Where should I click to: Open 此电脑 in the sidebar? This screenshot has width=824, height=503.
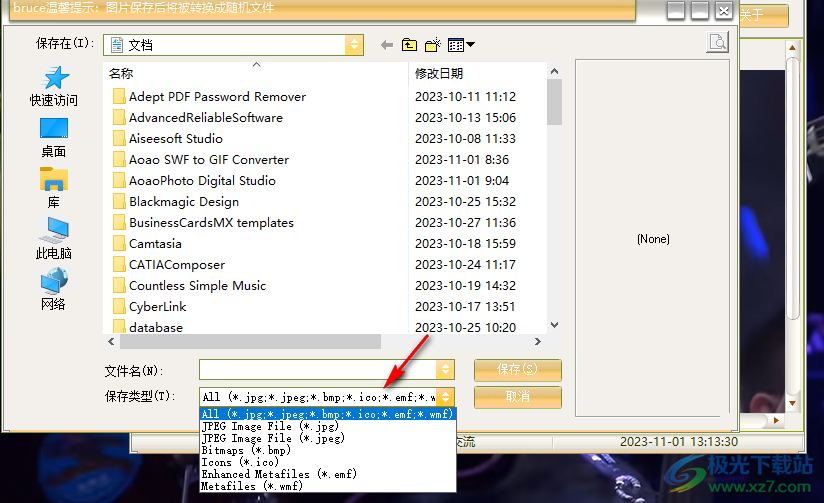pos(54,239)
